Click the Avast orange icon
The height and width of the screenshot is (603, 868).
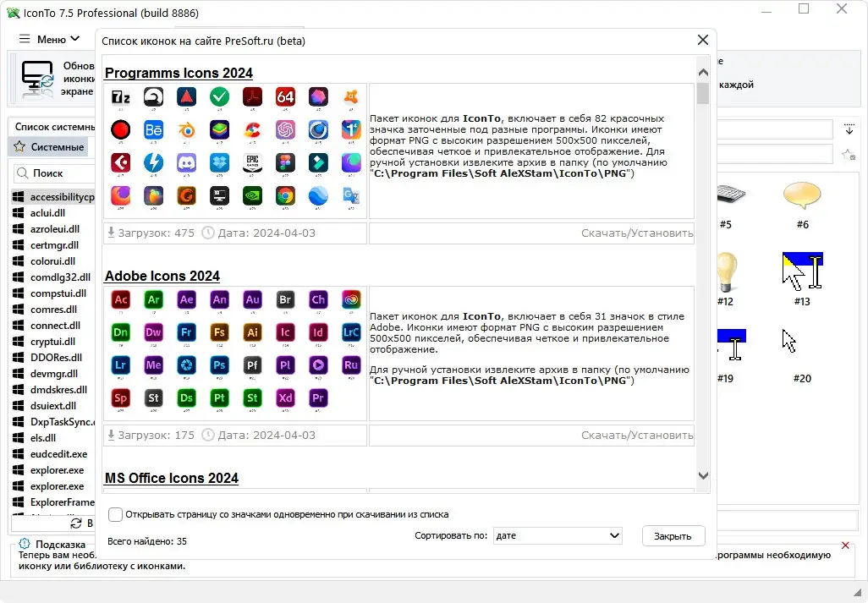[351, 97]
